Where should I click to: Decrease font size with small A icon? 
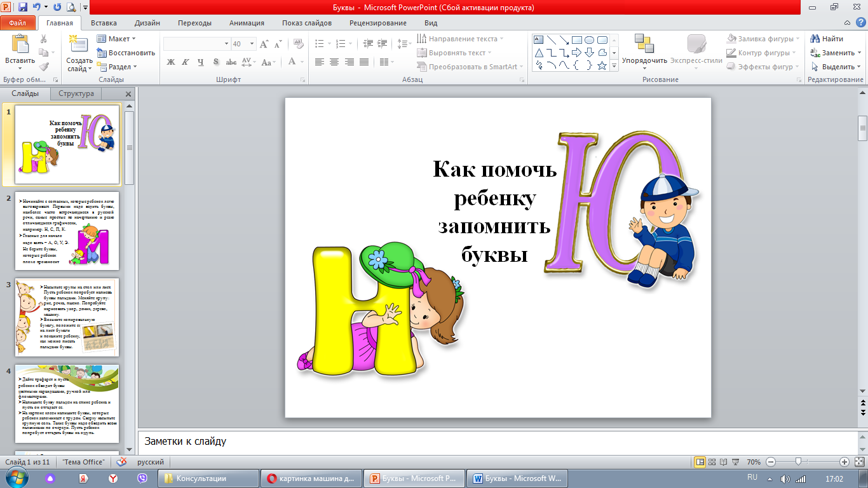pos(279,44)
